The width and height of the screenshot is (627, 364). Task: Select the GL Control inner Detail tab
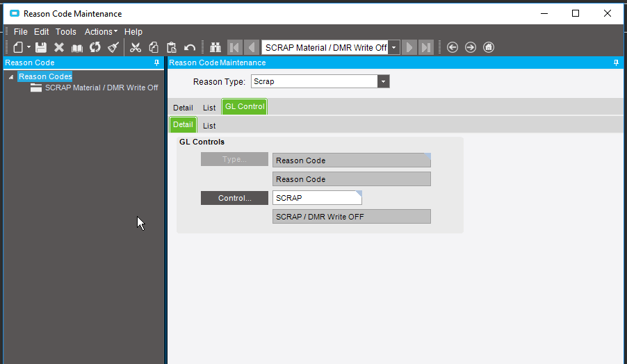tap(183, 124)
